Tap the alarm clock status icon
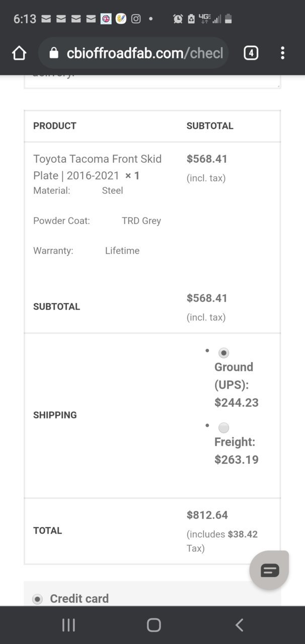This screenshot has height=644, width=305. (178, 19)
